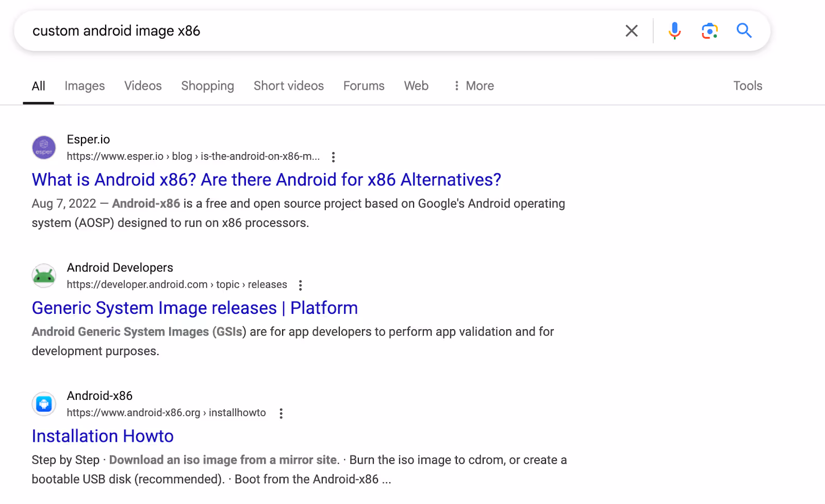
Task: Switch to the Web tab
Action: [x=416, y=86]
